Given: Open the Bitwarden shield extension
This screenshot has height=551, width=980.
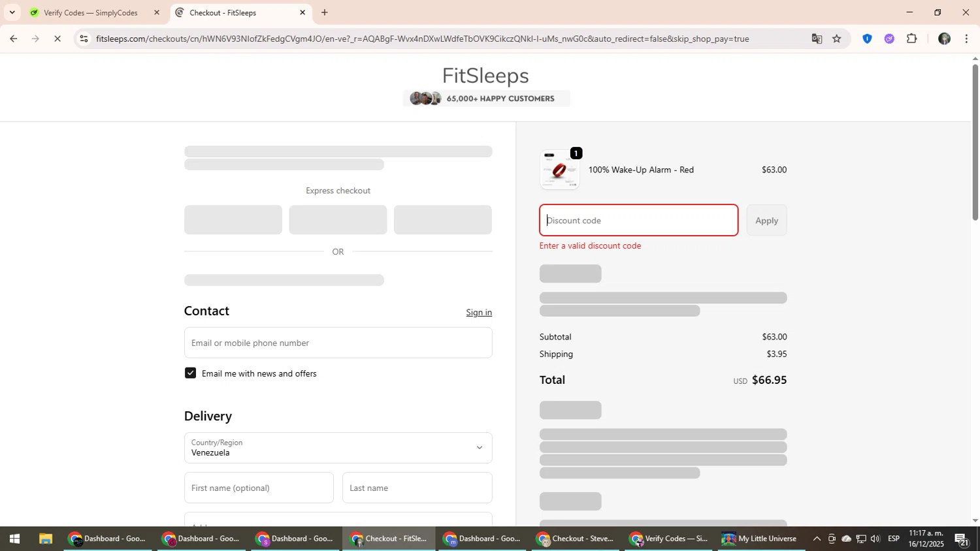Looking at the screenshot, I should point(867,39).
